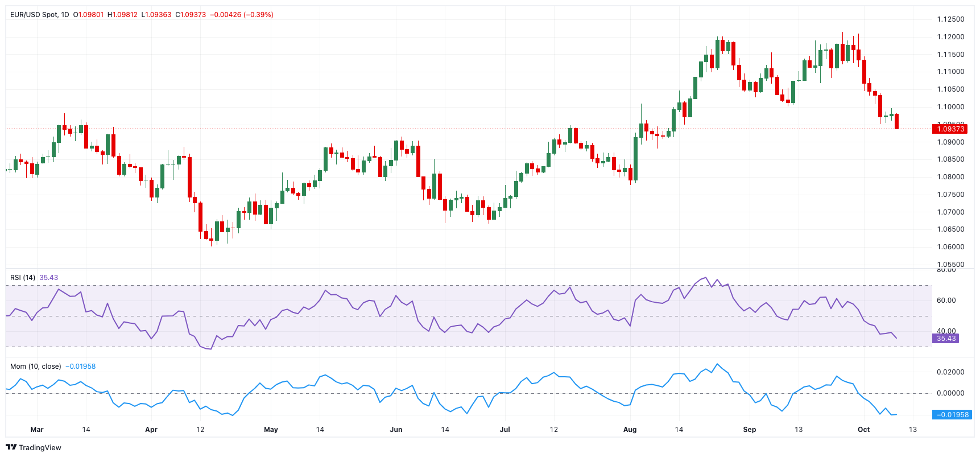Click the Apr label on time axis

click(151, 430)
